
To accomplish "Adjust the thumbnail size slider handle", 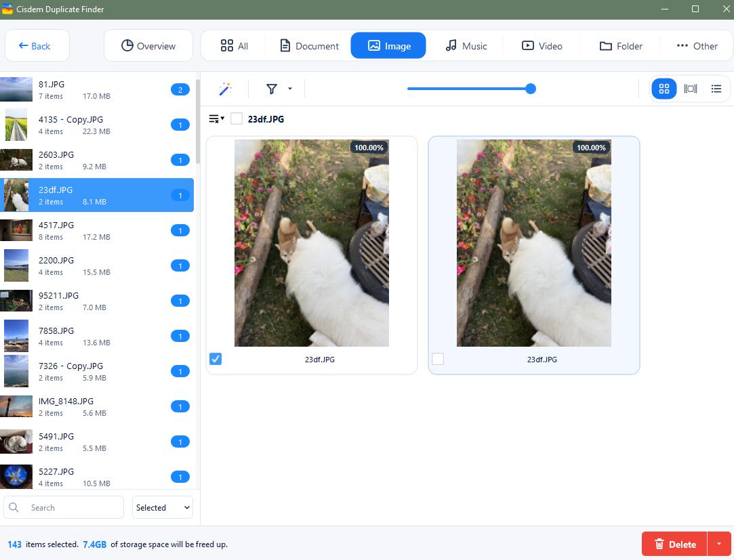I will (x=531, y=89).
